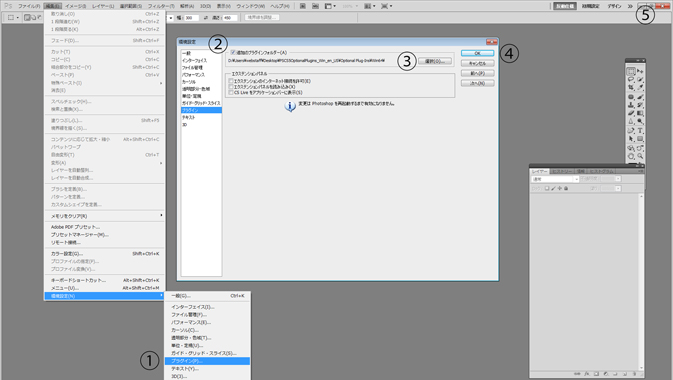Open blend mode dropdown in Layers panel
Screen dimensions: 673x380
pyautogui.click(x=555, y=179)
